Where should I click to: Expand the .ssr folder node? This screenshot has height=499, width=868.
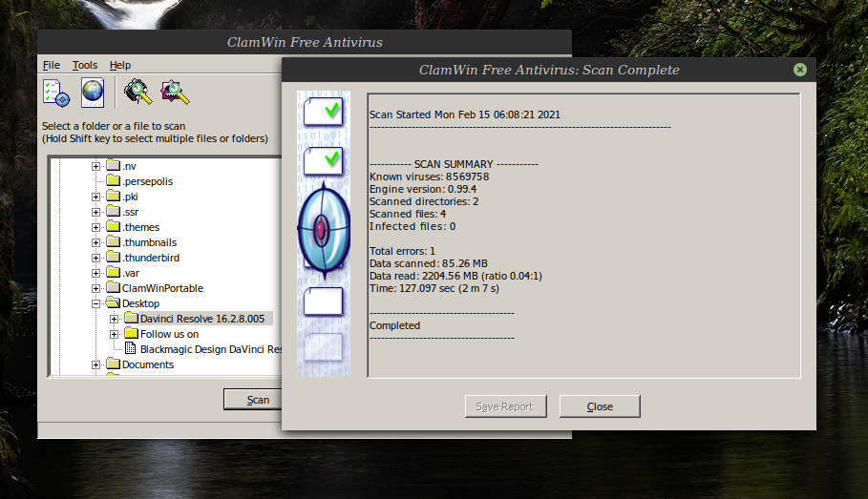coord(95,212)
